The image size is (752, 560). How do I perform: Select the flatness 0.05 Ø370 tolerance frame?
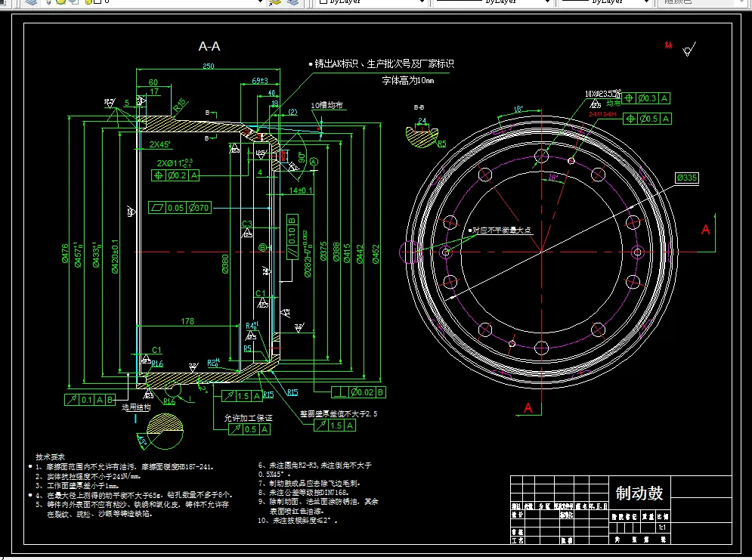pyautogui.click(x=180, y=208)
